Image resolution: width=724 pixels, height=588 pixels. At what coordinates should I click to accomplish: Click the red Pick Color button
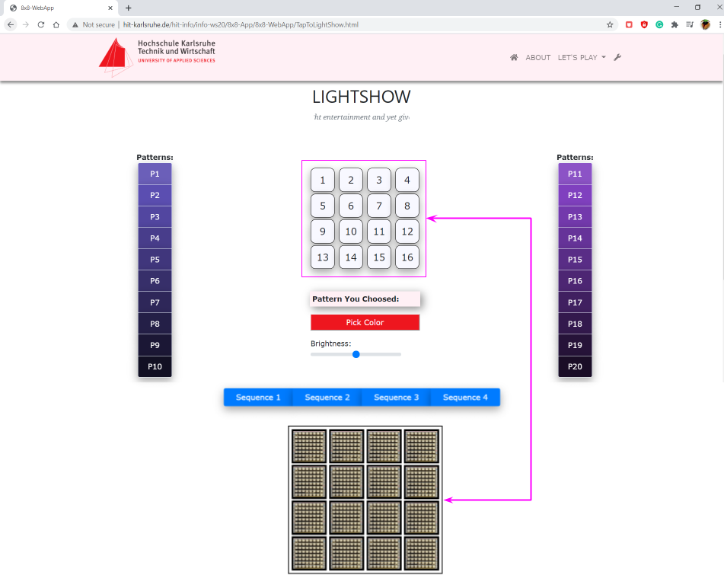(x=365, y=323)
